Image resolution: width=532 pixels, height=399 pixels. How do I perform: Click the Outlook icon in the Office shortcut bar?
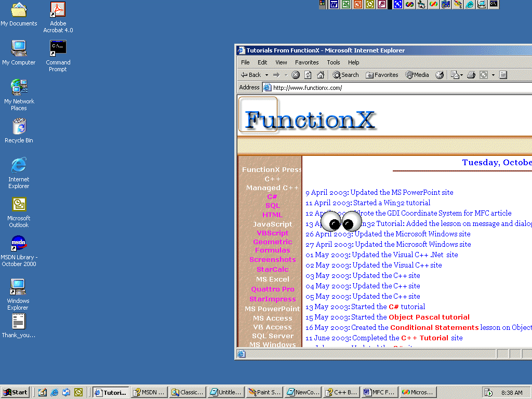click(370, 4)
